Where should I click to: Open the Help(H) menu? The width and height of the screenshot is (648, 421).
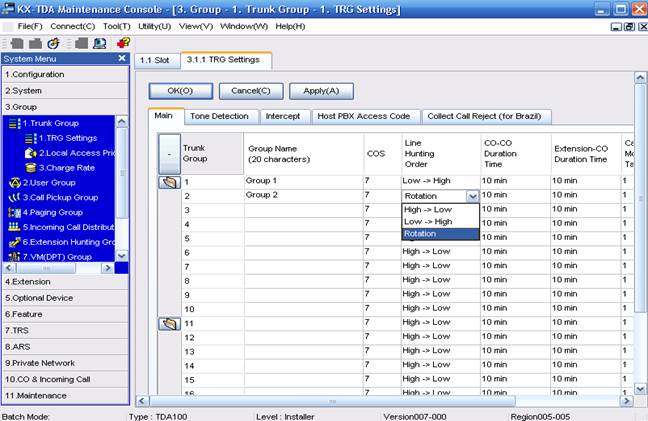point(290,26)
